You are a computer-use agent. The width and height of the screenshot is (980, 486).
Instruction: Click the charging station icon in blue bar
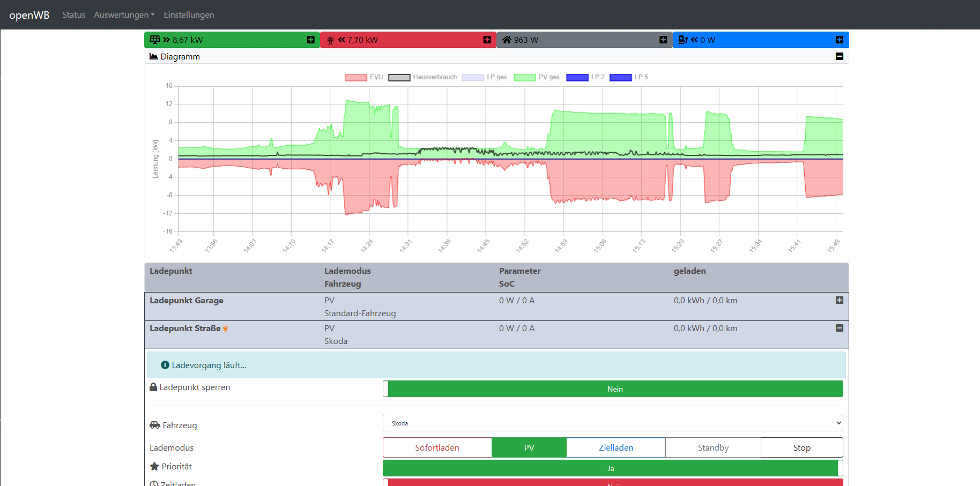pyautogui.click(x=683, y=40)
